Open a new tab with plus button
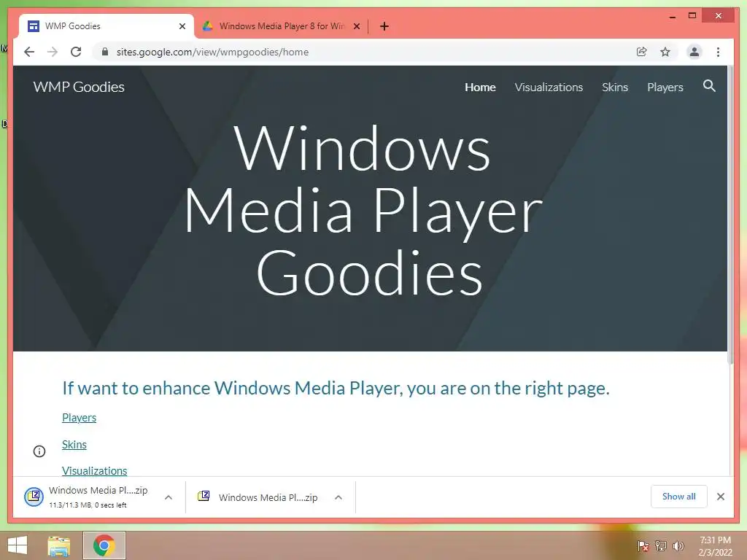Image resolution: width=747 pixels, height=560 pixels. click(x=384, y=26)
